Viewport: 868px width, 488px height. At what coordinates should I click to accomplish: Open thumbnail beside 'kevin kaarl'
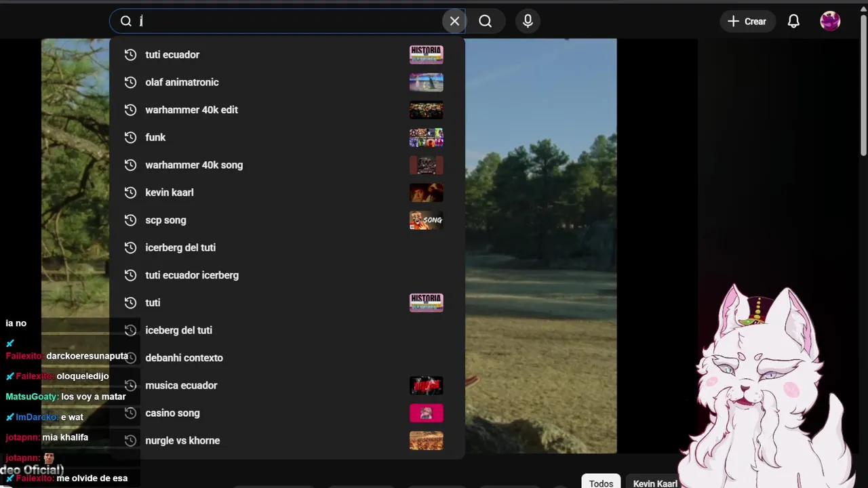point(427,192)
